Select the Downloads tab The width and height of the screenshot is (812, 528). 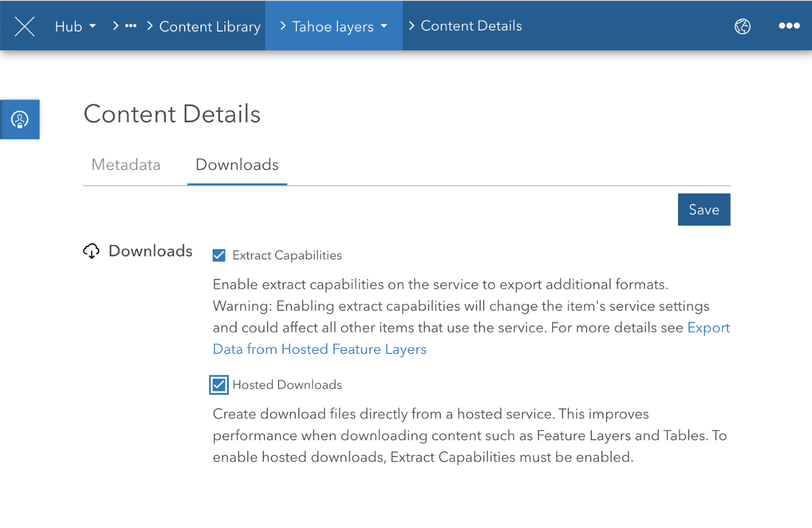pyautogui.click(x=237, y=164)
